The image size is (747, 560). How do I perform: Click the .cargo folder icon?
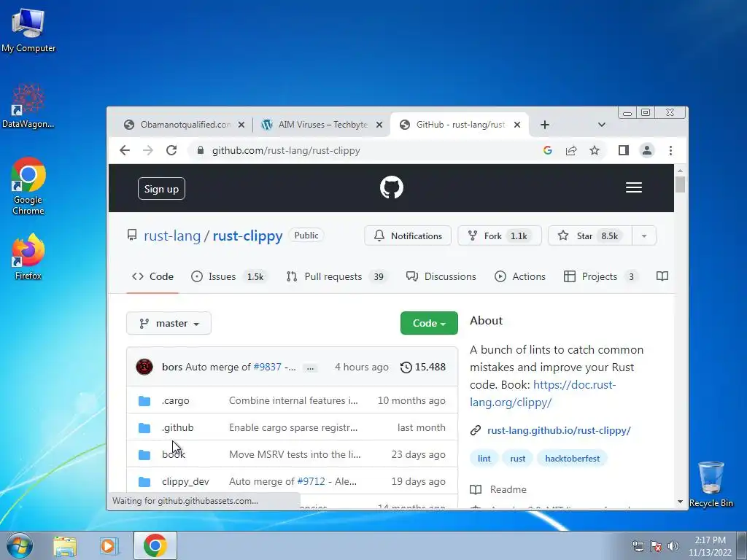pyautogui.click(x=144, y=401)
